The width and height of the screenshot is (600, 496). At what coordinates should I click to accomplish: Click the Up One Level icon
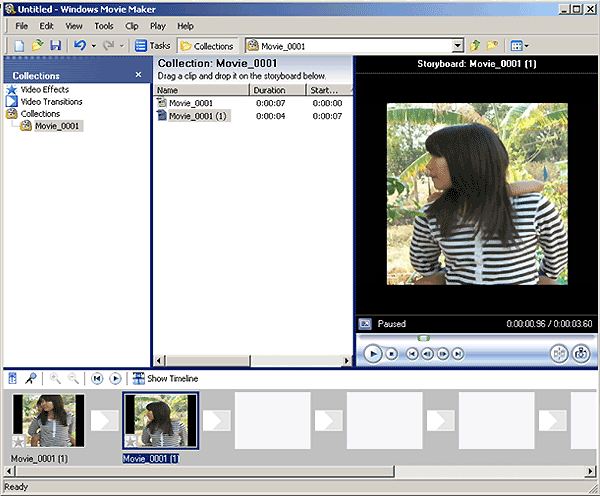pos(475,46)
